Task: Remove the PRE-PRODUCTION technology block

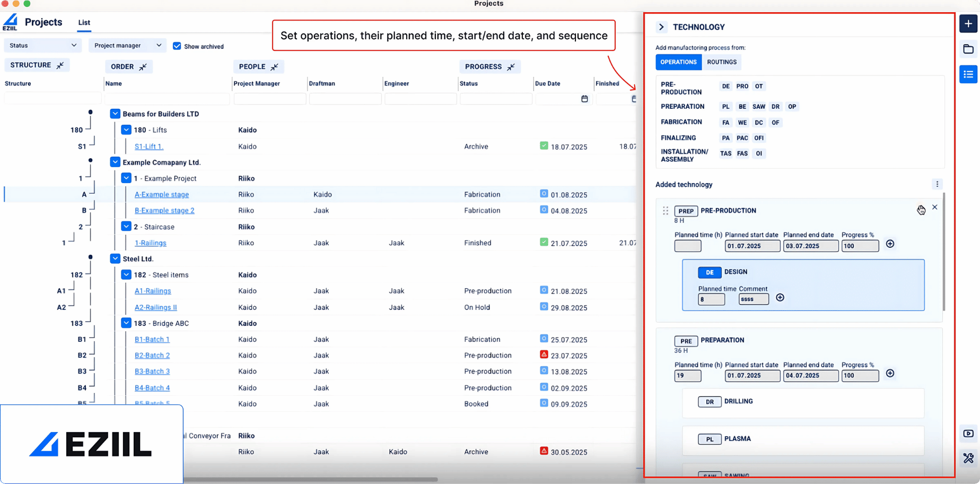Action: coord(935,208)
